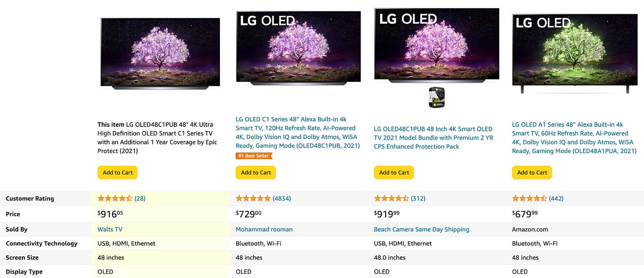Screen dimensions: 644x278
Task: Click Add to Cart for the LG OLED A1 Series TV
Action: click(532, 172)
